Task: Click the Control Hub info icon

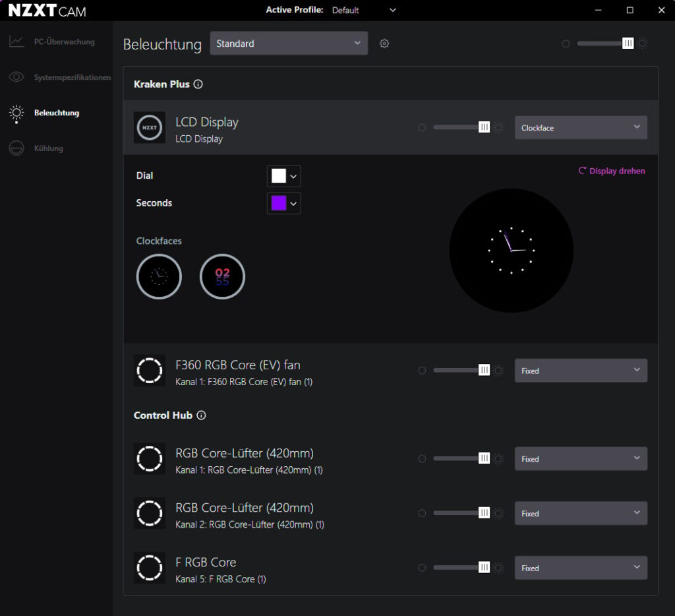Action: click(201, 415)
